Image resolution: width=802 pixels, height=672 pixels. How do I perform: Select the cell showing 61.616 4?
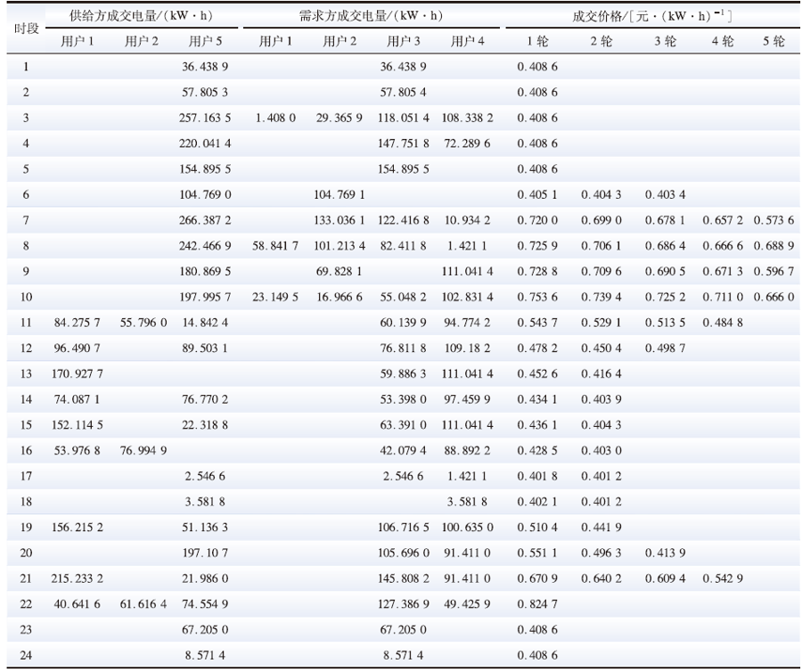[143, 603]
